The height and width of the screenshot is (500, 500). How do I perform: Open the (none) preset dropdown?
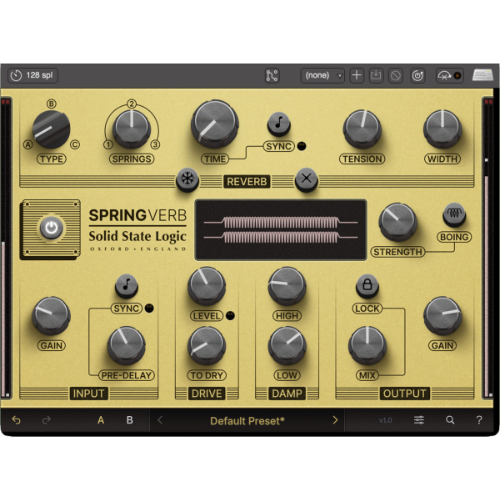point(322,75)
